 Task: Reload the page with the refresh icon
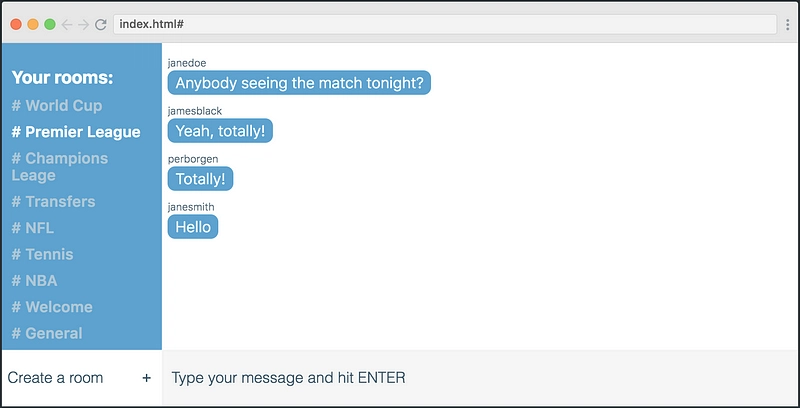[101, 24]
